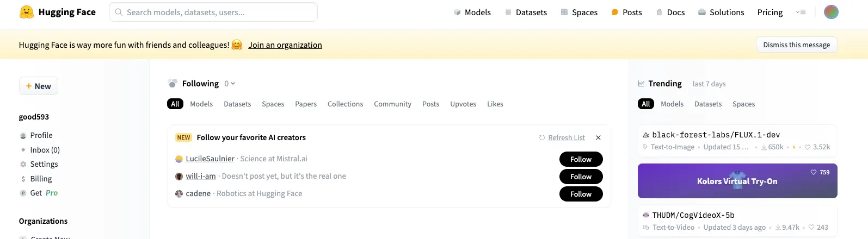Switch to the Posts feed tab
Viewport: 868px width, 239px height.
click(x=430, y=104)
